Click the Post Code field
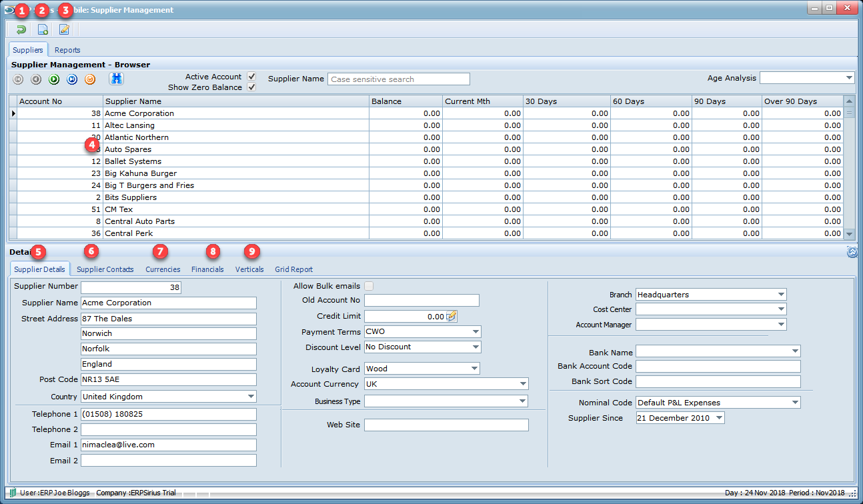863x504 pixels. pos(169,380)
